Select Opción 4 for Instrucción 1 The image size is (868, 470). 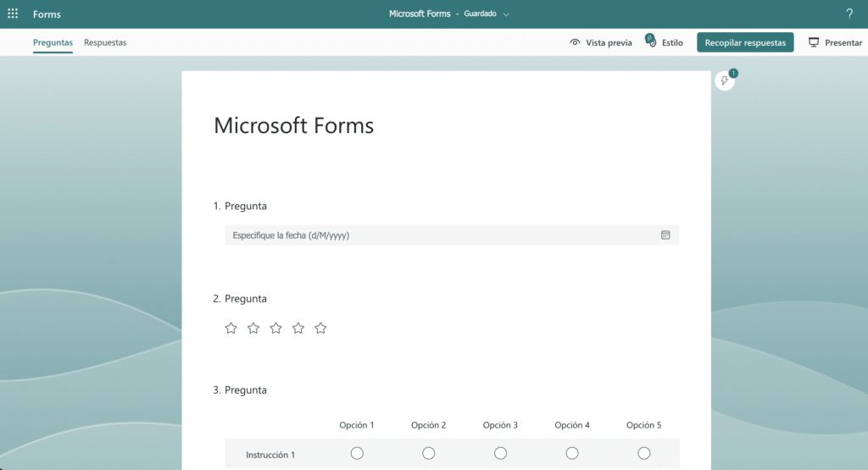click(572, 453)
